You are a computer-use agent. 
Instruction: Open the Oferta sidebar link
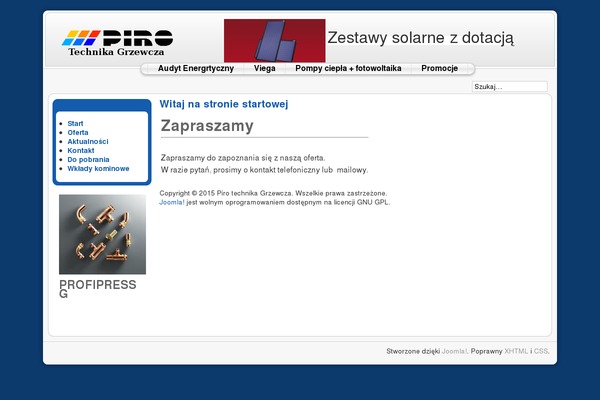[x=78, y=132]
